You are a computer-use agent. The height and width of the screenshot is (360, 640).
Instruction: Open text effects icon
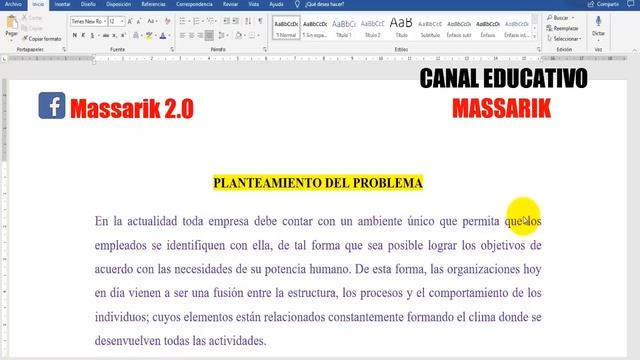136,36
